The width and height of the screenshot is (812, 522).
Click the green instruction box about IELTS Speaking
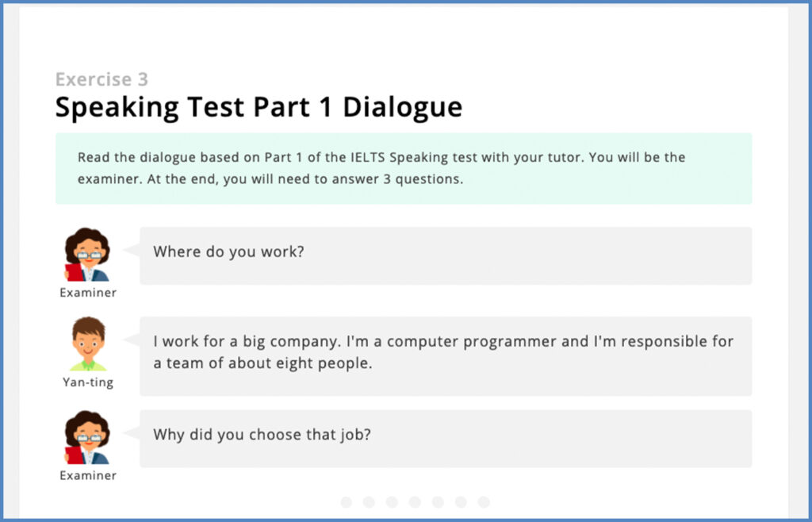point(404,168)
